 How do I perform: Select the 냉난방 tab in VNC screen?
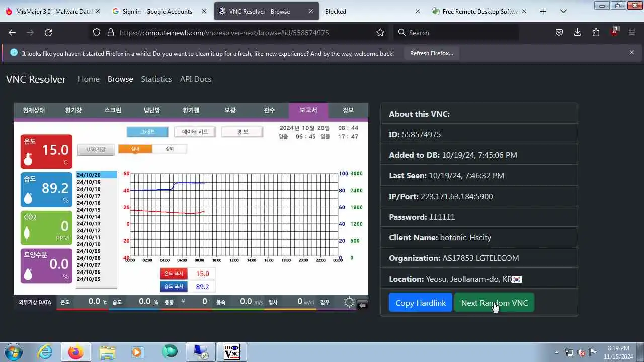151,110
